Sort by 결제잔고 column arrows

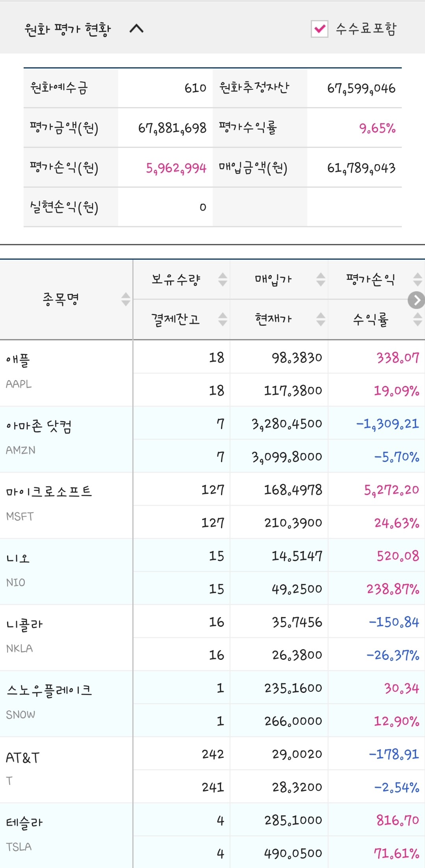223,319
